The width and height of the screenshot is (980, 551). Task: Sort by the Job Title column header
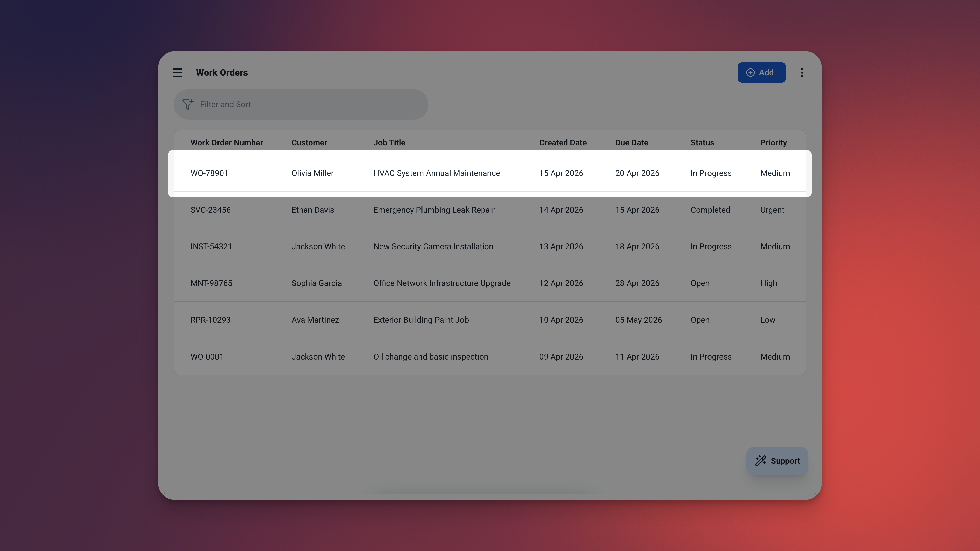389,143
